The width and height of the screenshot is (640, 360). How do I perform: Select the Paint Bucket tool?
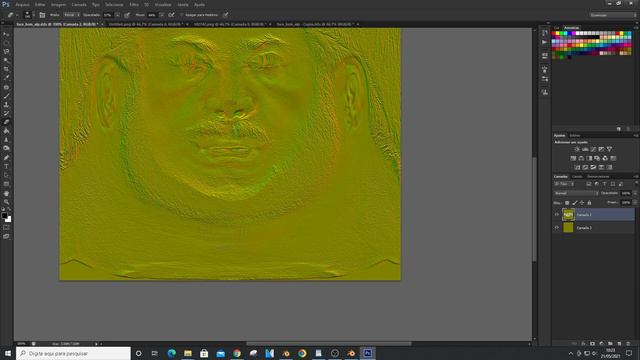click(6, 131)
